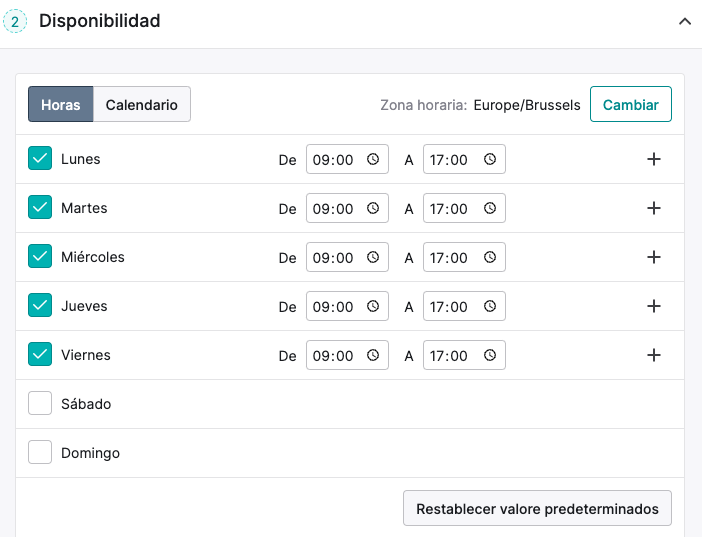This screenshot has height=537, width=702.
Task: Uncheck the Jueves checkbox
Action: click(x=40, y=305)
